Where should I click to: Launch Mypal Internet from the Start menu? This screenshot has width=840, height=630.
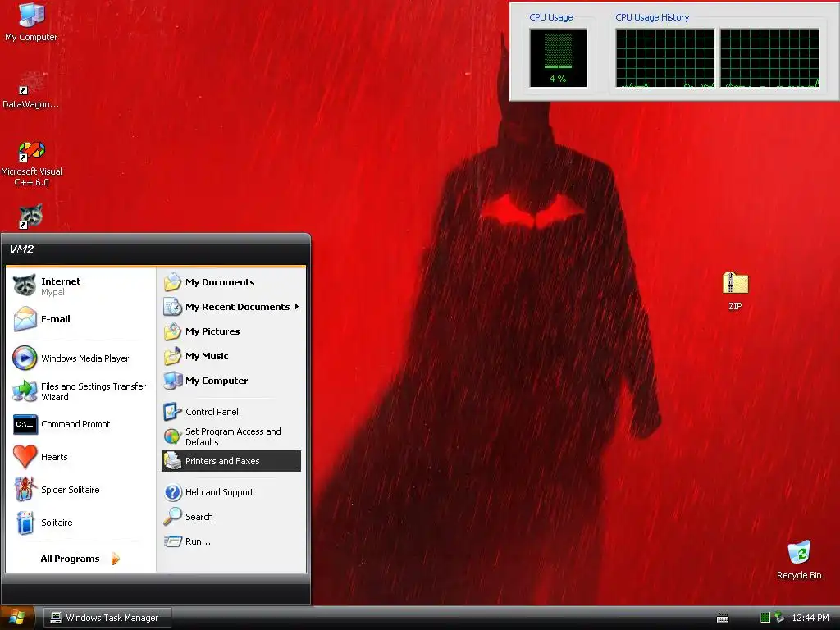(80, 286)
